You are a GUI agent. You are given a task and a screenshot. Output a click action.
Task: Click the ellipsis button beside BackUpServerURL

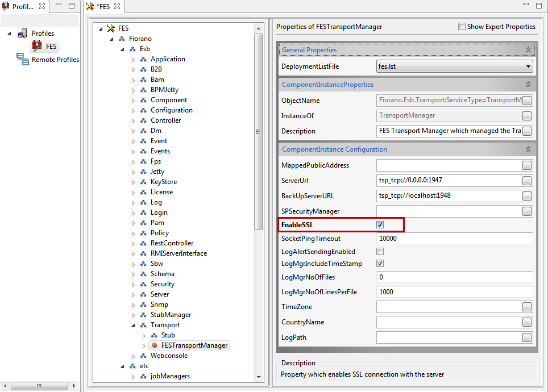pyautogui.click(x=527, y=196)
